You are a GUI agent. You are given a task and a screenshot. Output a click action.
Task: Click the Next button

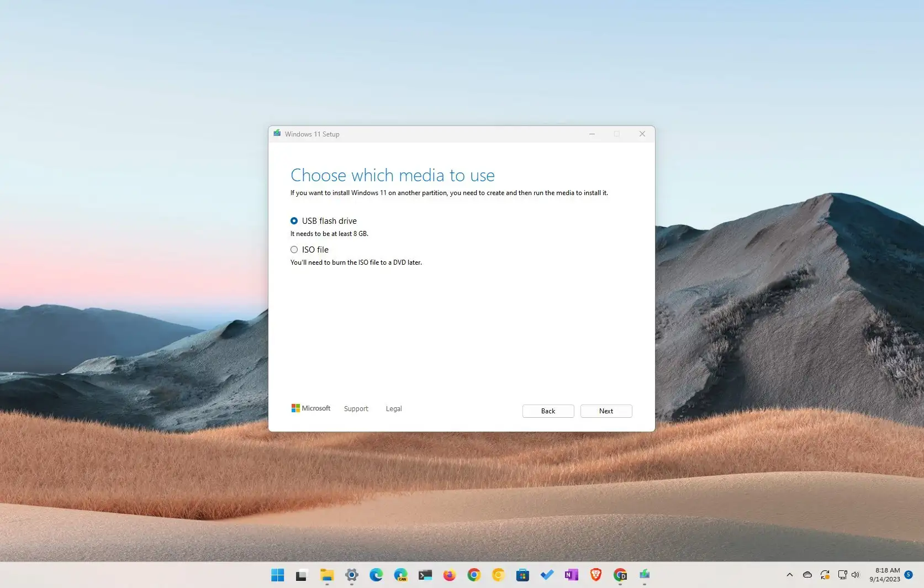pos(606,411)
